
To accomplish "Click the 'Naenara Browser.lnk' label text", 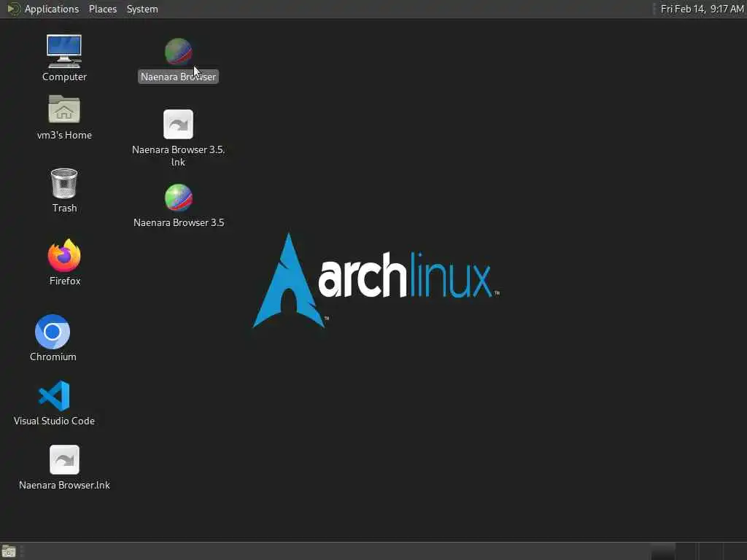I will pyautogui.click(x=64, y=485).
